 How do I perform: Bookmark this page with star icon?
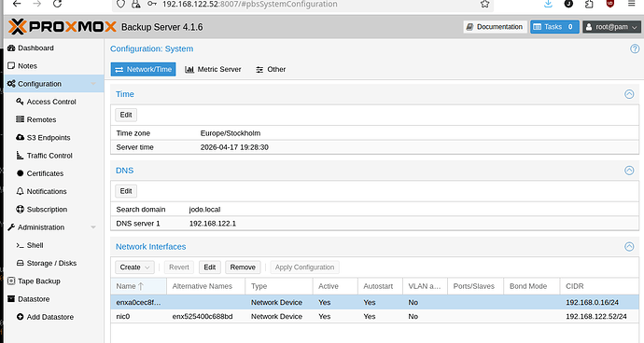[484, 4]
